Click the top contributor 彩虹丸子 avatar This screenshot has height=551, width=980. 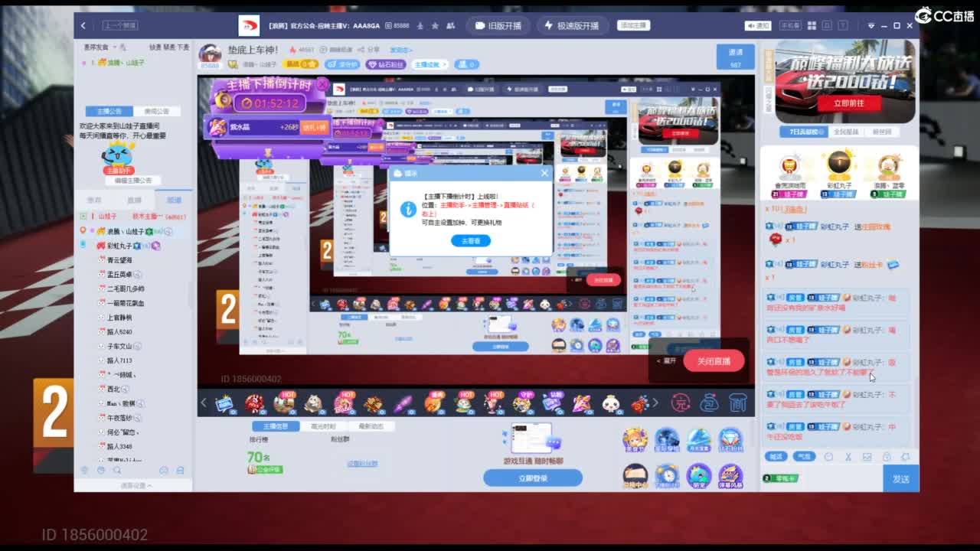tap(840, 163)
